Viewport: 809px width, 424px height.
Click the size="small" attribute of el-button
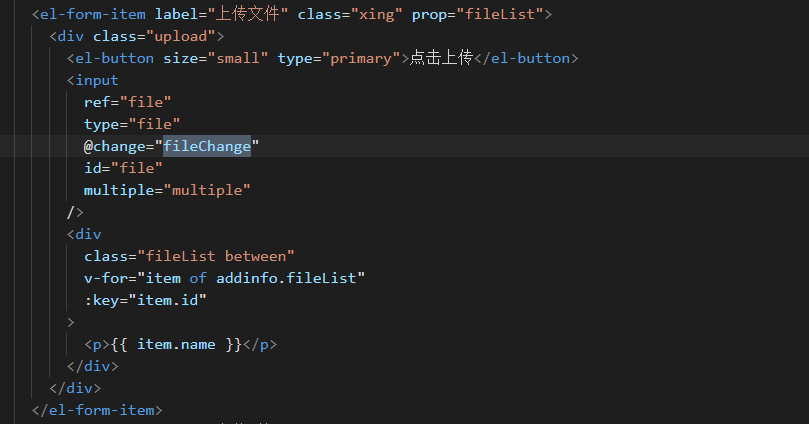216,59
